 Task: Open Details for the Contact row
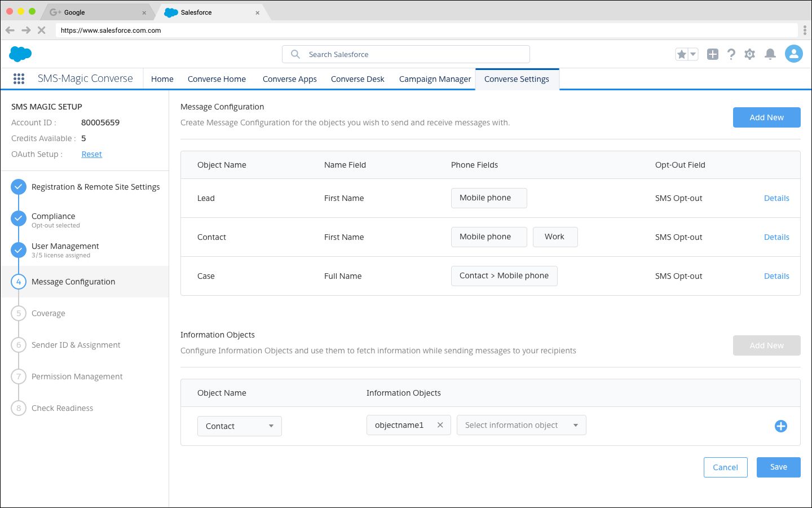point(776,237)
